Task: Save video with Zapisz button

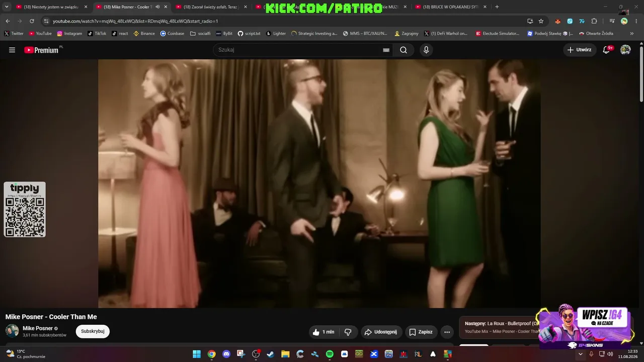Action: click(421, 332)
